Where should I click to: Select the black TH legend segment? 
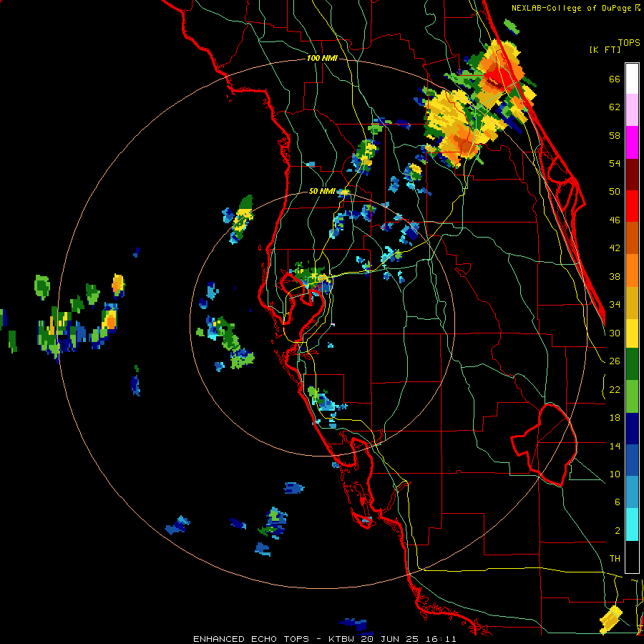point(632,557)
